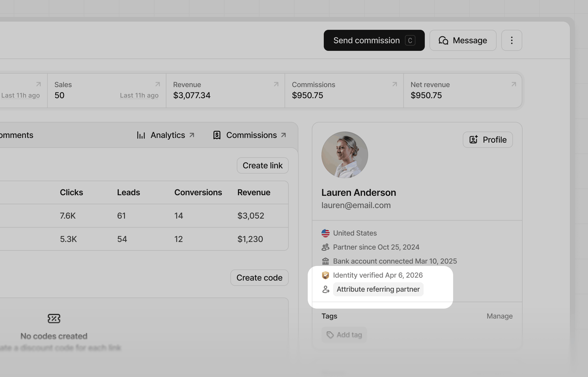Click the Lauren Anderson name heading
The height and width of the screenshot is (377, 588).
[x=359, y=193]
